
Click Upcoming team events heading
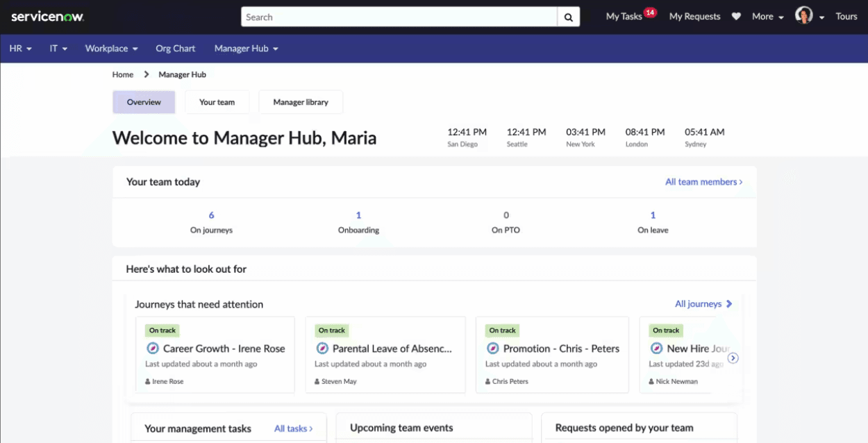(401, 428)
